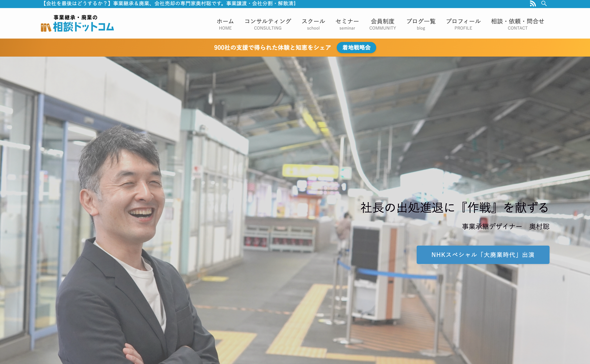Click the RSS feed icon
The image size is (590, 364).
tap(533, 4)
